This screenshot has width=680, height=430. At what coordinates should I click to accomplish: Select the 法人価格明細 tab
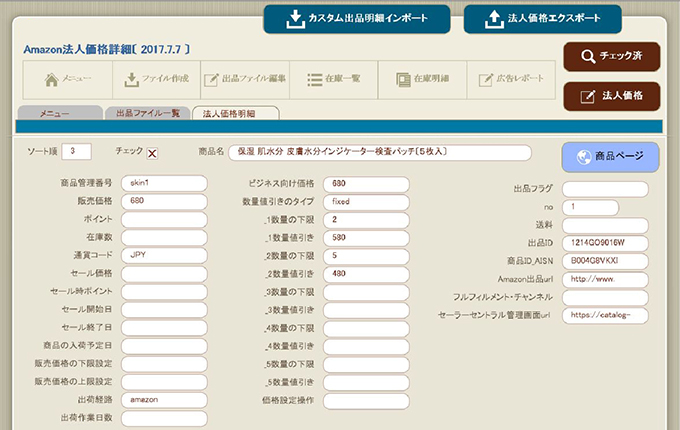tap(236, 113)
